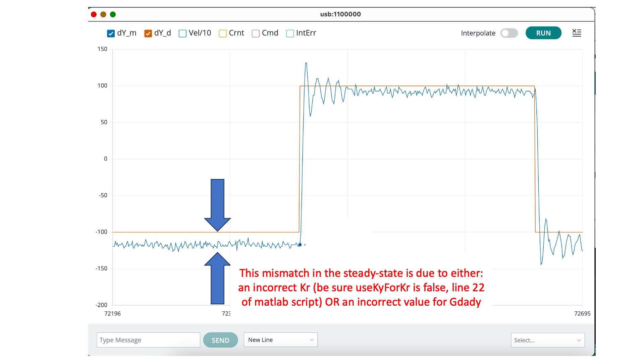Click the Type Message input field
644x362 pixels.
pos(148,340)
